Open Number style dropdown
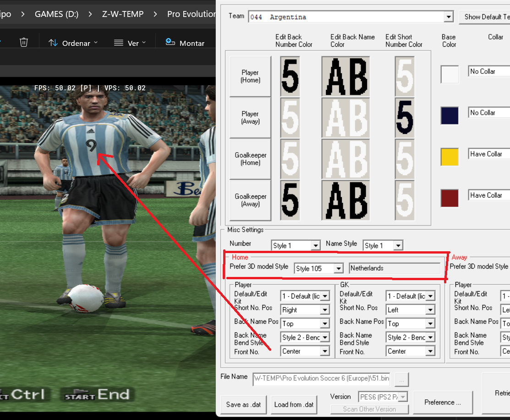This screenshot has width=510, height=420. click(296, 245)
